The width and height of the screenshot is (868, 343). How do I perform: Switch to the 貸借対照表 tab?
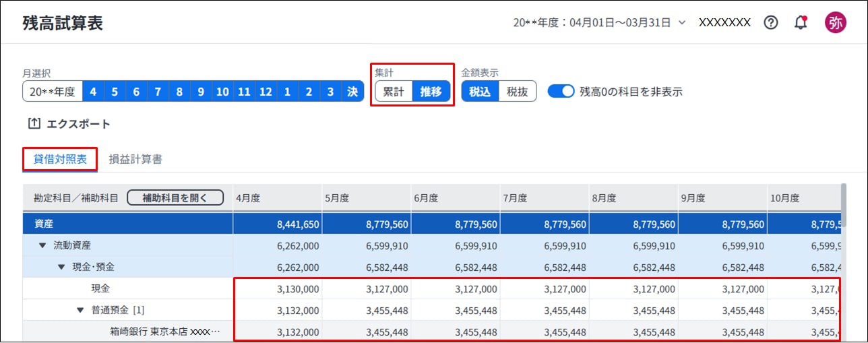(x=61, y=159)
